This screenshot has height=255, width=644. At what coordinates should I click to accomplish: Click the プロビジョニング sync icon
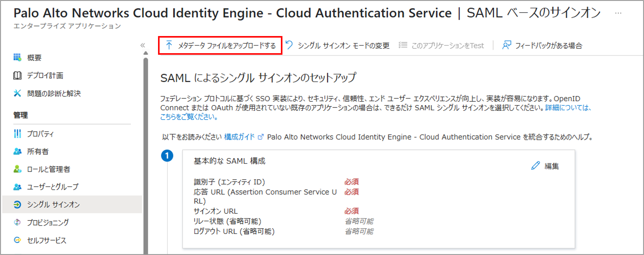(x=17, y=222)
